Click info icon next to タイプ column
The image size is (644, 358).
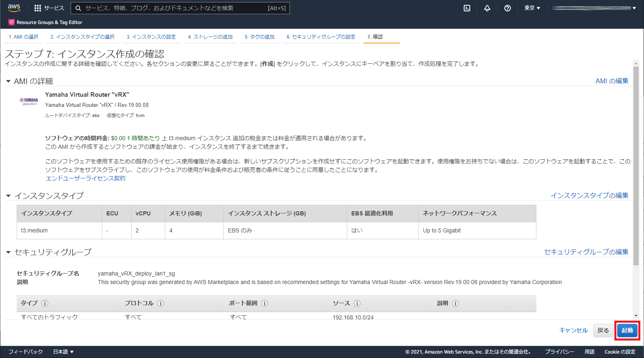(45, 303)
